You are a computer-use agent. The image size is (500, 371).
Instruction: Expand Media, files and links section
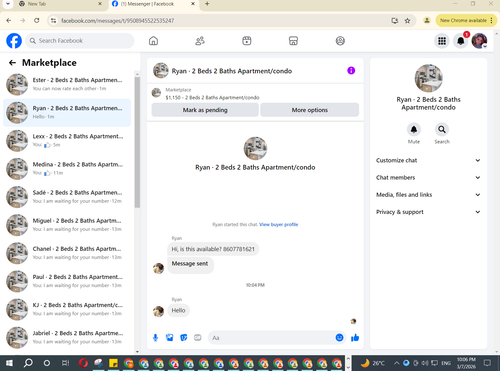428,195
